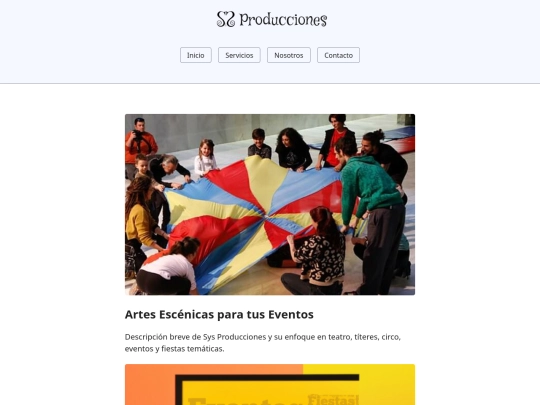Open the Contacto page
540x405 pixels.
click(x=338, y=55)
